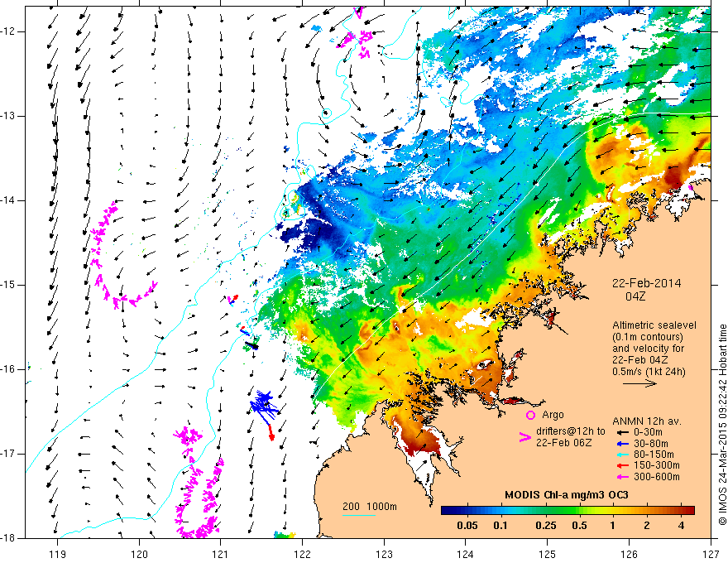
Task: Click the '22-Feb 06Z' drifters date text
Action: 563,443
